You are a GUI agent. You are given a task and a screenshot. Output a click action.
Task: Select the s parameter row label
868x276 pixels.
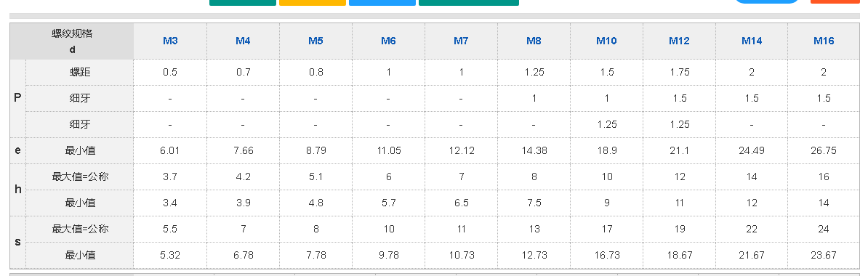tap(17, 243)
